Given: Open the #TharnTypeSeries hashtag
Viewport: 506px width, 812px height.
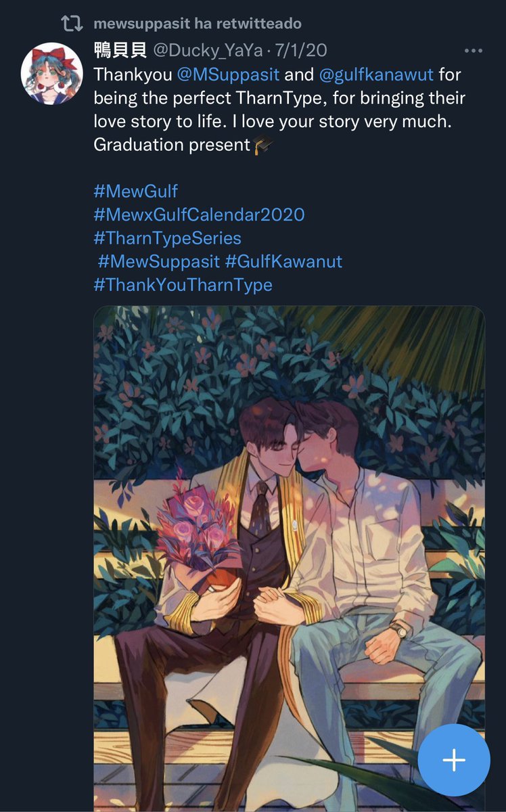Looking at the screenshot, I should point(168,238).
